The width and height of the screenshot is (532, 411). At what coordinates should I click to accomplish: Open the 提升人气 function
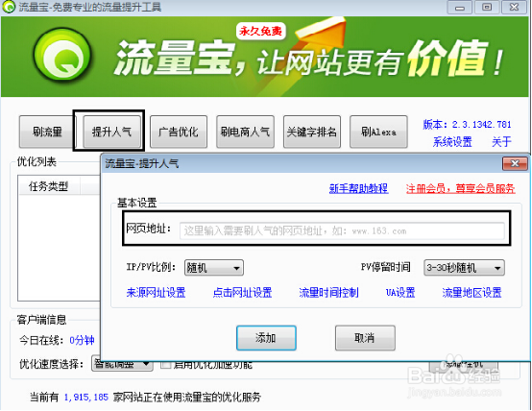pyautogui.click(x=112, y=132)
